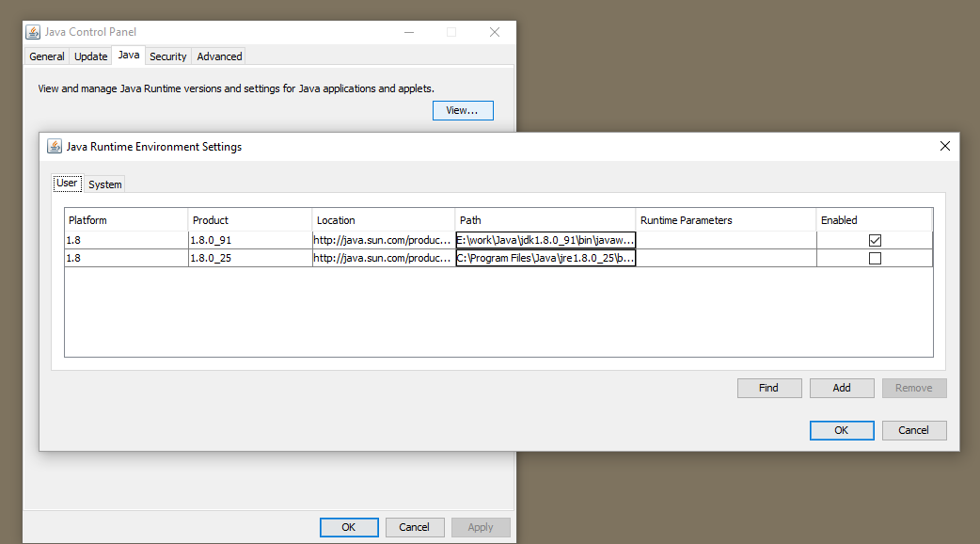The height and width of the screenshot is (544, 980).
Task: Click the Add button
Action: (842, 388)
